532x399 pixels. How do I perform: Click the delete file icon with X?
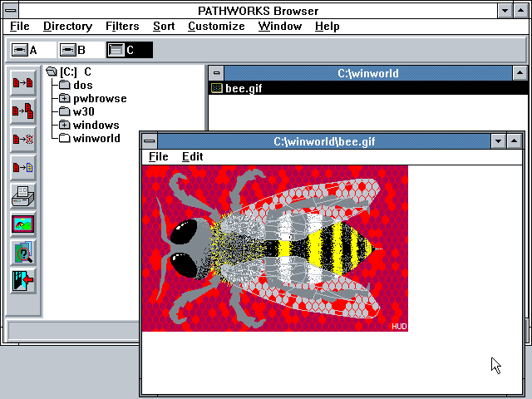tap(22, 139)
